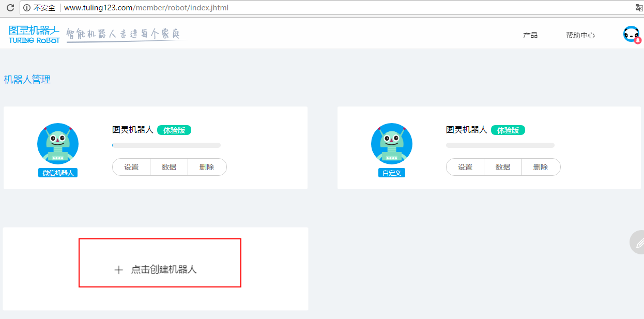View 数据 for the 自定义 robot
Viewport: 644px width, 319px height.
503,167
